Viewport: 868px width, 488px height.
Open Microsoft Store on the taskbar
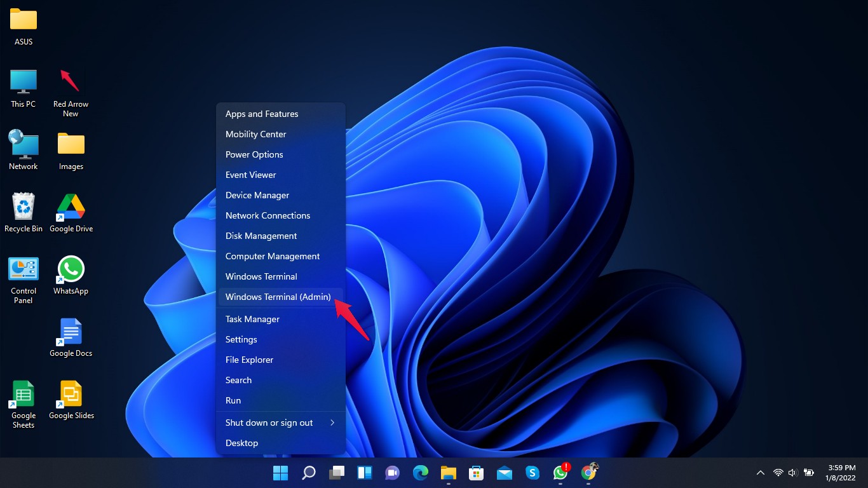477,473
